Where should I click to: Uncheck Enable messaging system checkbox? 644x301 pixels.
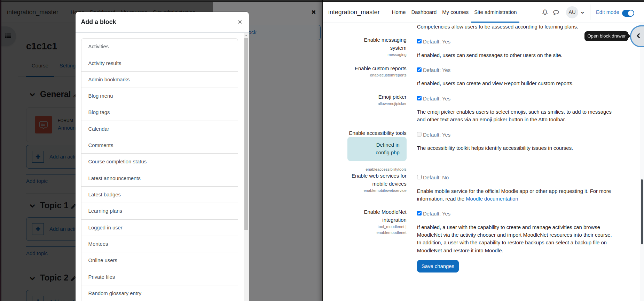tap(419, 41)
